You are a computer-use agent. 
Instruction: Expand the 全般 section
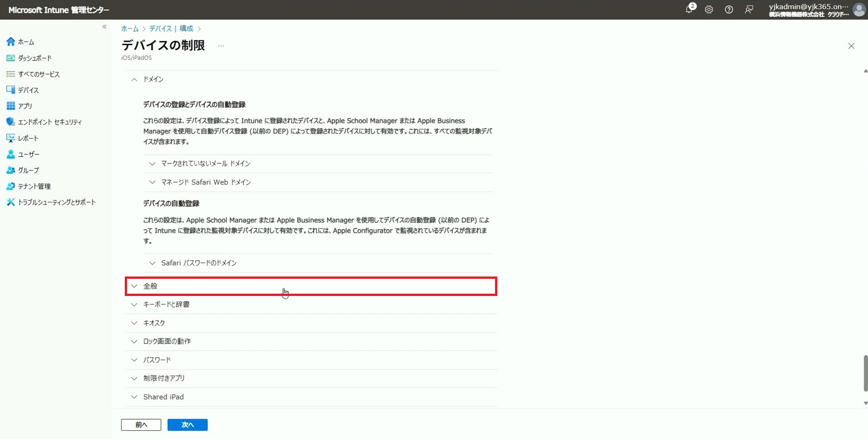click(x=150, y=286)
